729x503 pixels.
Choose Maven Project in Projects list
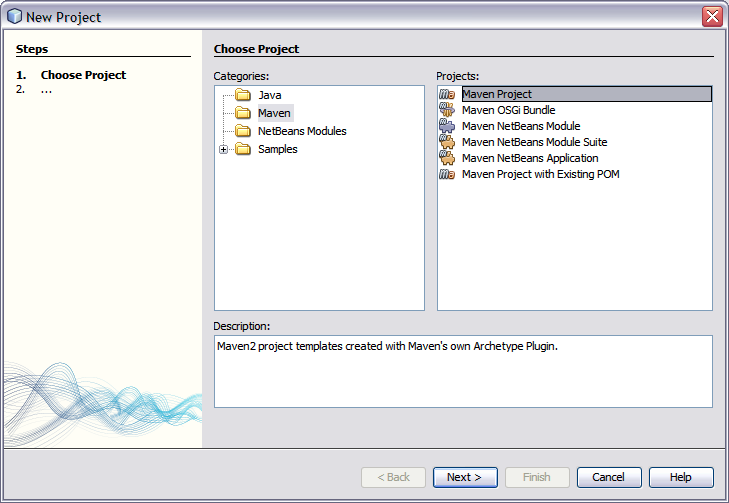click(x=587, y=94)
